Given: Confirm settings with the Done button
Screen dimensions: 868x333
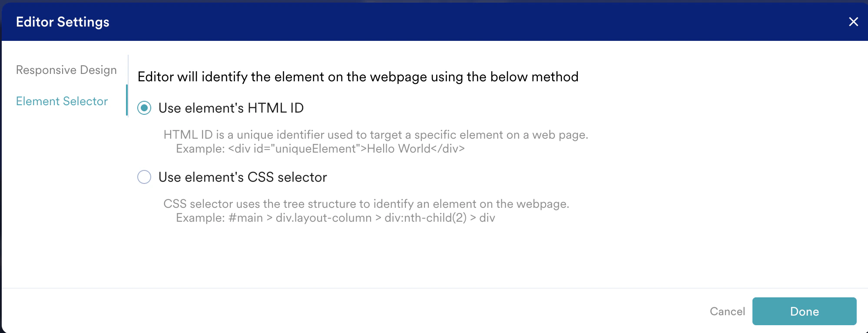Looking at the screenshot, I should tap(805, 311).
